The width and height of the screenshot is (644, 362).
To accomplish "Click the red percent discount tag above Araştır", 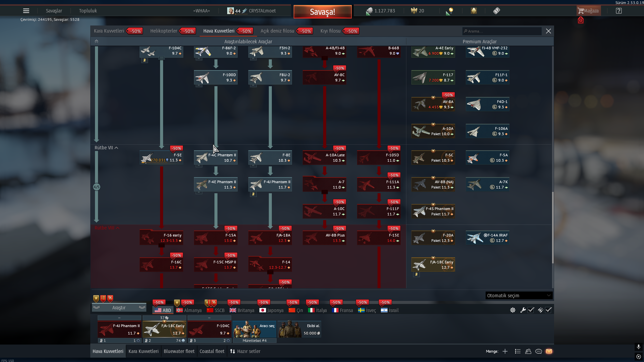I will point(110,298).
